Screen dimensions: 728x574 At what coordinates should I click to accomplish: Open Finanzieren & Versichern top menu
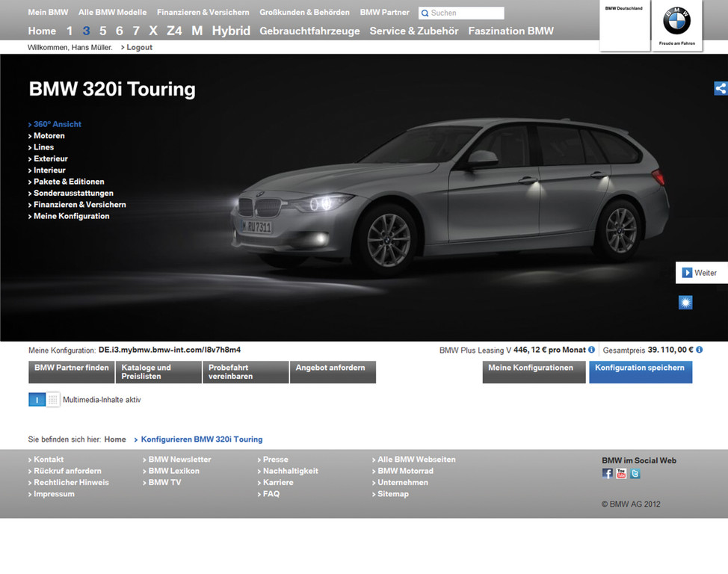pos(203,13)
